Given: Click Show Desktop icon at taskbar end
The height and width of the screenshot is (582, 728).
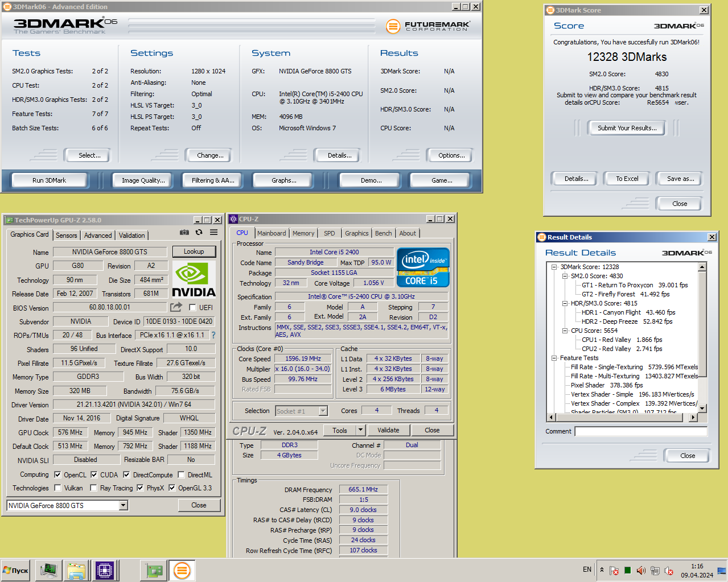Looking at the screenshot, I should tap(722, 571).
